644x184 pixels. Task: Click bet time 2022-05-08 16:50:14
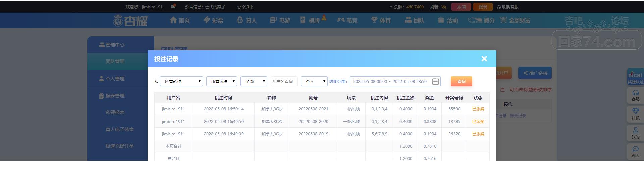click(224, 109)
